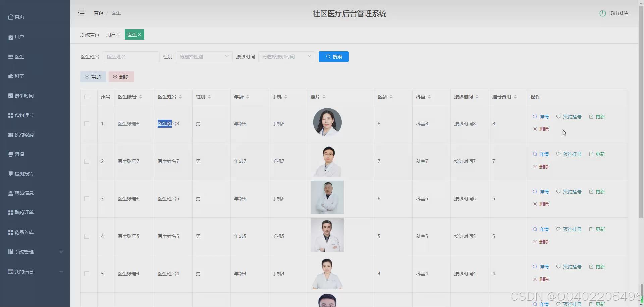Click the photo of doctor 医生姓名4
The image size is (644, 307).
click(x=327, y=273)
